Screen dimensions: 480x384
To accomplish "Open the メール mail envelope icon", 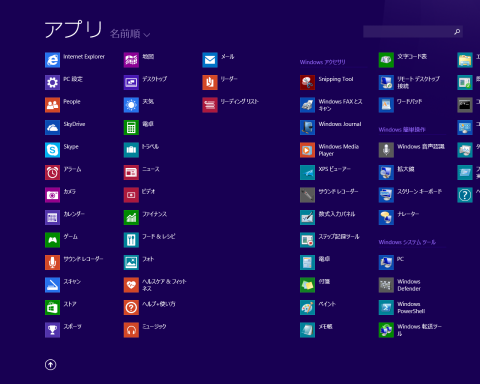I will click(210, 60).
